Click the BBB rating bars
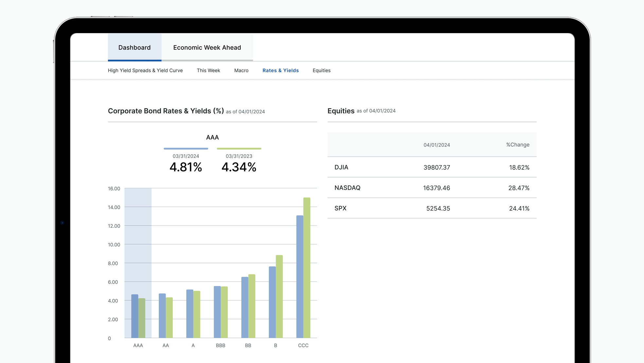644x363 pixels. click(x=221, y=312)
